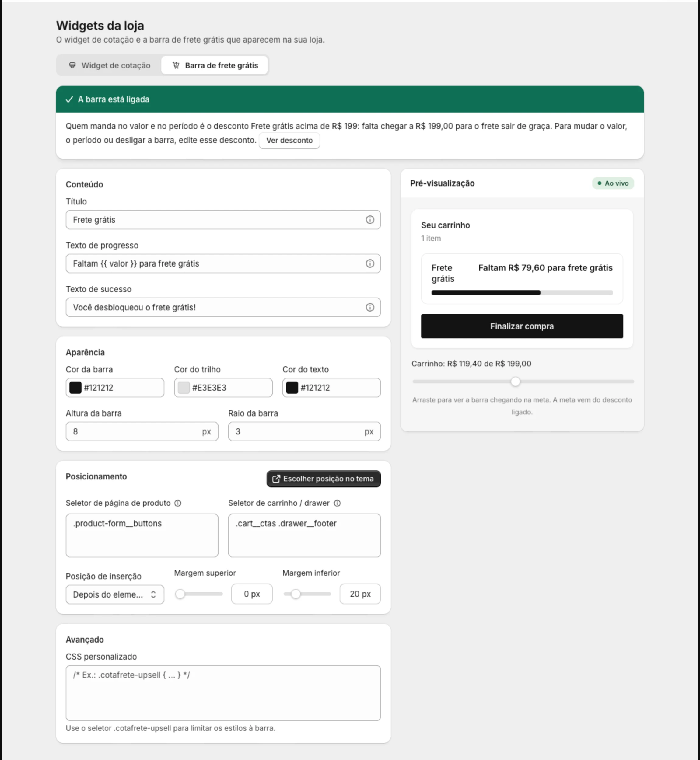The image size is (700, 760).
Task: Click the checkmark icon in green banner
Action: coord(69,99)
